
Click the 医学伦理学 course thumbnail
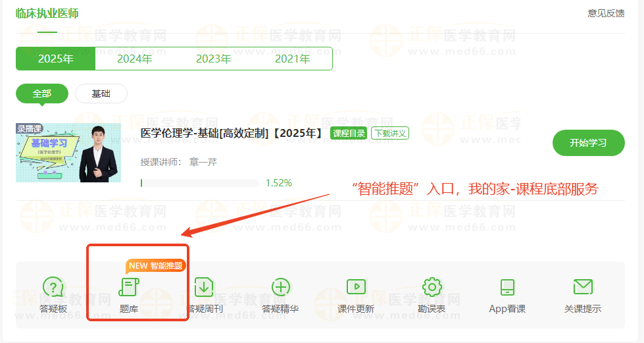(x=68, y=152)
